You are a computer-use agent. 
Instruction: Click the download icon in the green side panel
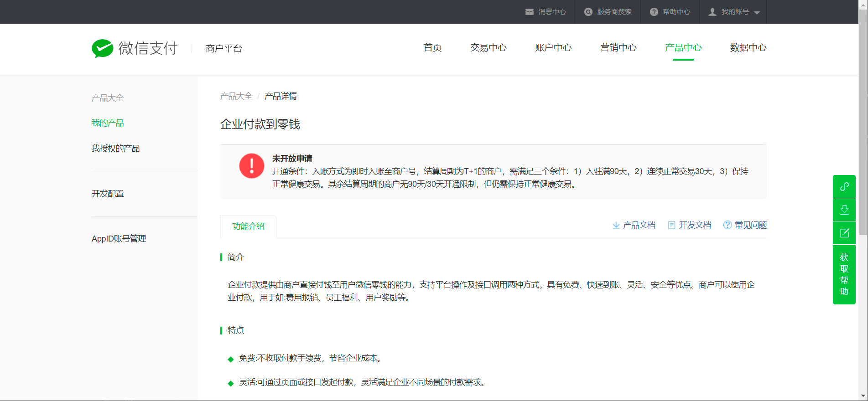pyautogui.click(x=844, y=210)
